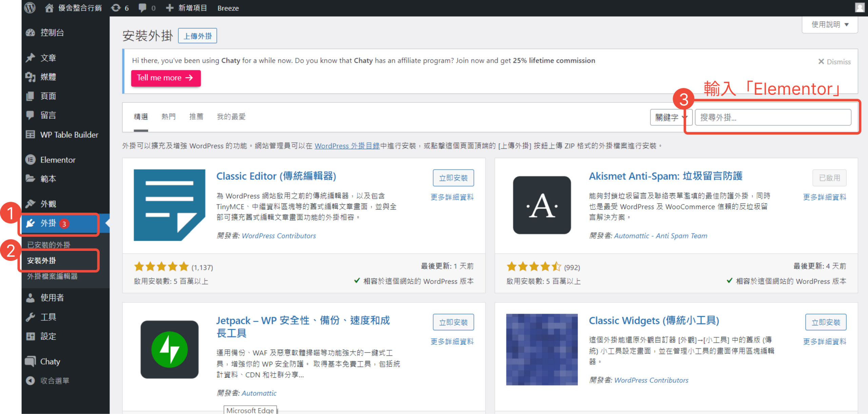Collapse the sidebar with 收合選單
The image size is (868, 414).
pyautogui.click(x=54, y=381)
